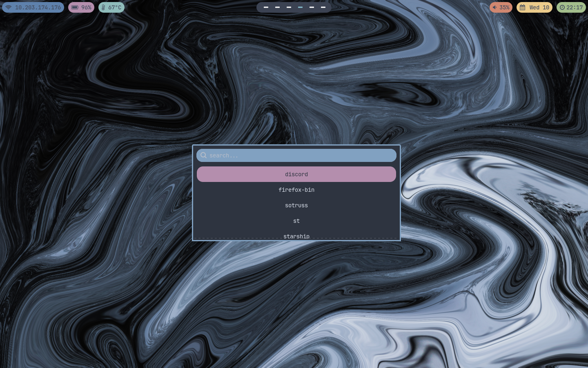Viewport: 588px width, 368px height.
Task: Click the thermometer temperature icon
Action: (103, 7)
